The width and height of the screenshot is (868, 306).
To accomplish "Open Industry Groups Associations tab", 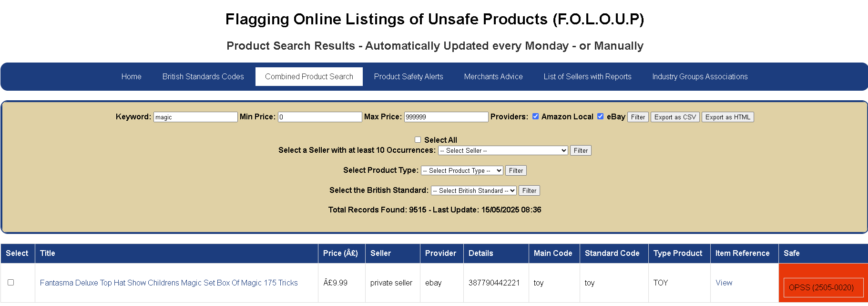I will point(700,76).
